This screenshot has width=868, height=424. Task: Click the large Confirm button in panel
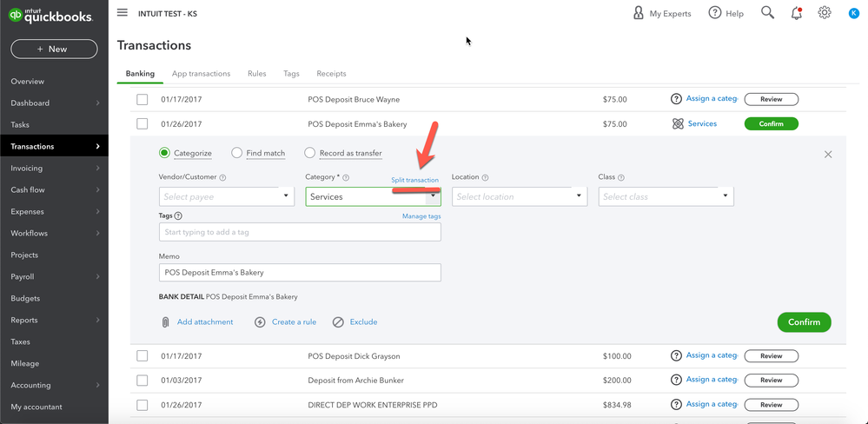pos(805,322)
